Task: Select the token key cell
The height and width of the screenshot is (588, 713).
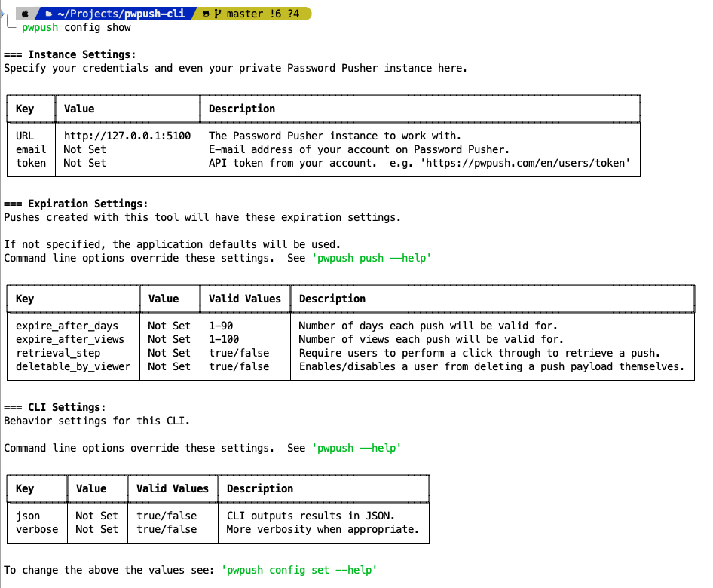Action: [31, 164]
